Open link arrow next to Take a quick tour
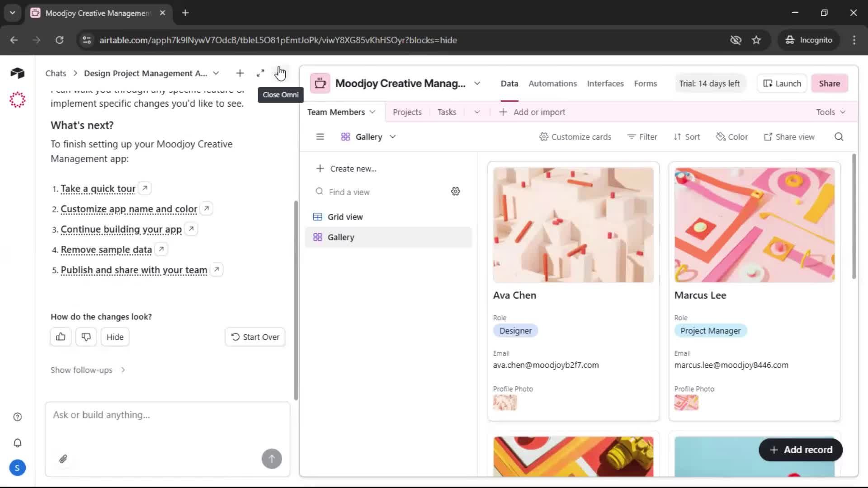 [145, 188]
